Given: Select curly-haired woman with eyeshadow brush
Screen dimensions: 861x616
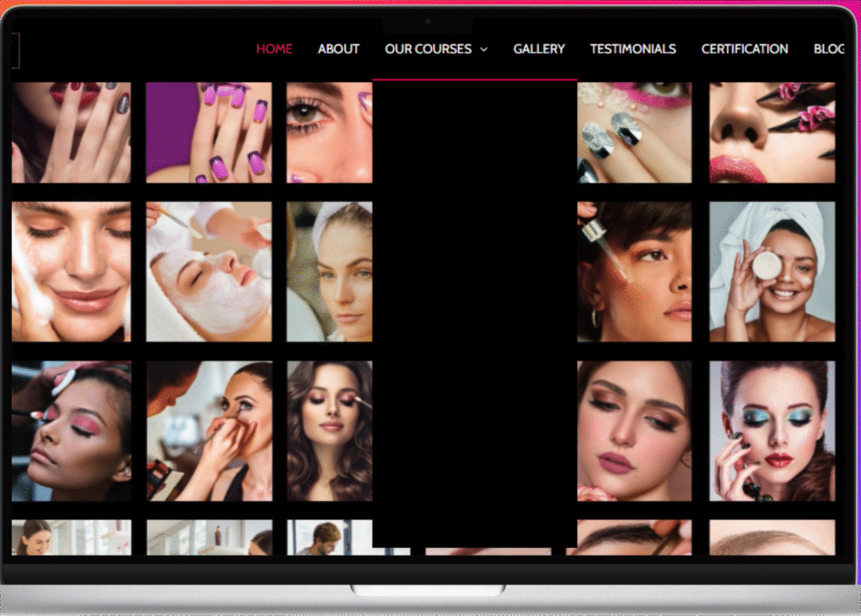Looking at the screenshot, I should (x=330, y=431).
